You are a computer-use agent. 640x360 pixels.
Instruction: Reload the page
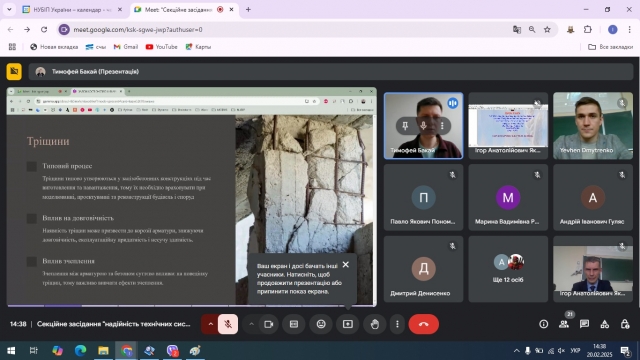[44, 29]
